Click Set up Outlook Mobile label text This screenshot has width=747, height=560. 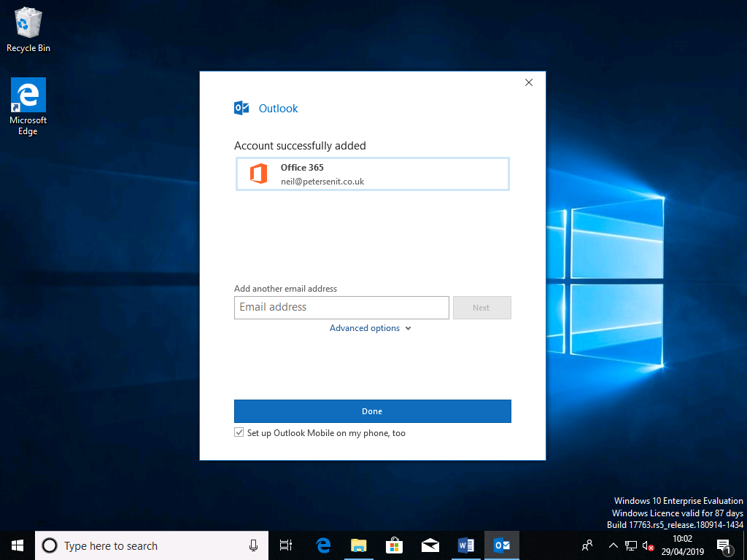[x=326, y=433]
